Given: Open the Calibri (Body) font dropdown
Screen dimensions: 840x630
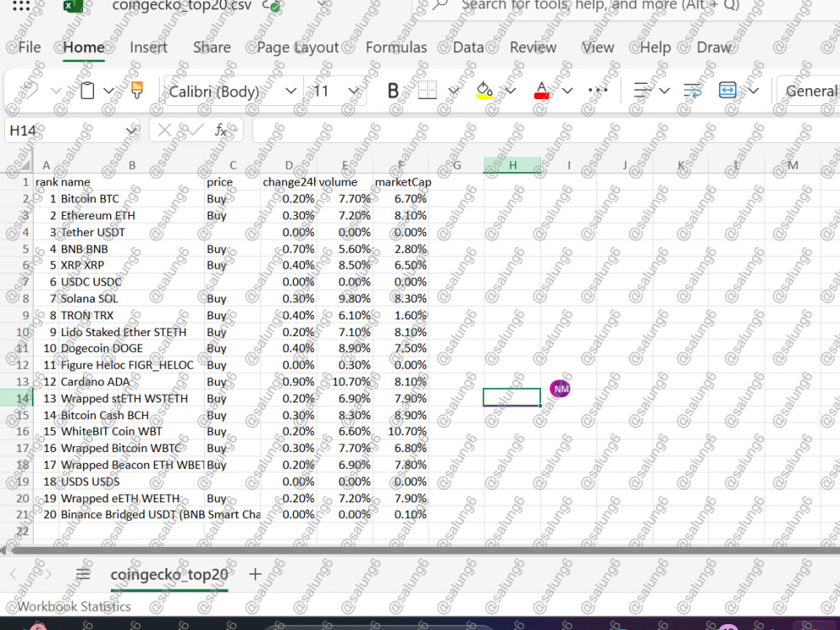Looking at the screenshot, I should [291, 91].
